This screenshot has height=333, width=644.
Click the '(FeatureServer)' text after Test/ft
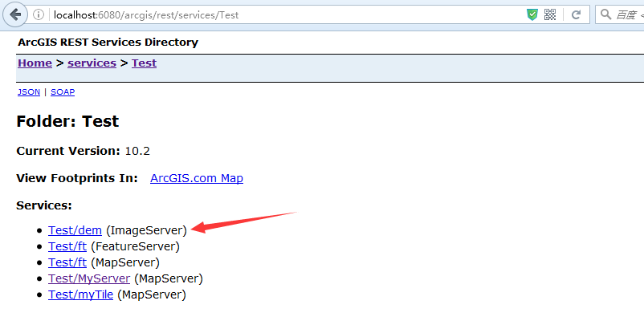tap(135, 246)
